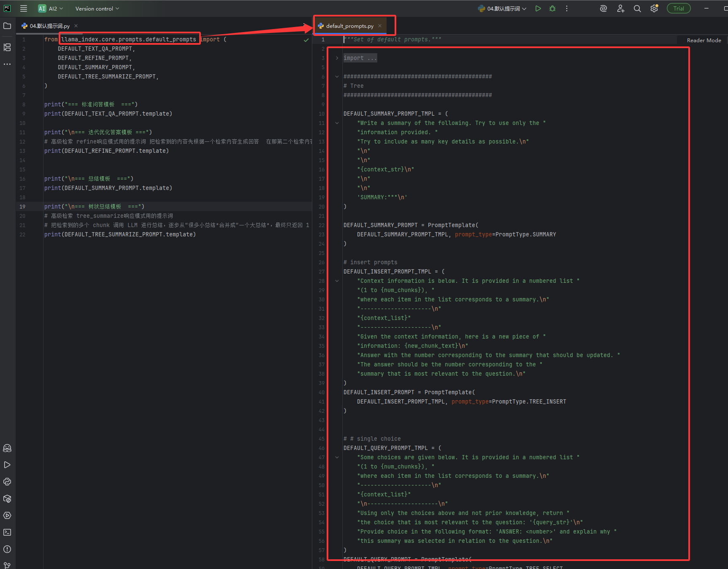Run the current configuration with play icon

pyautogui.click(x=538, y=8)
